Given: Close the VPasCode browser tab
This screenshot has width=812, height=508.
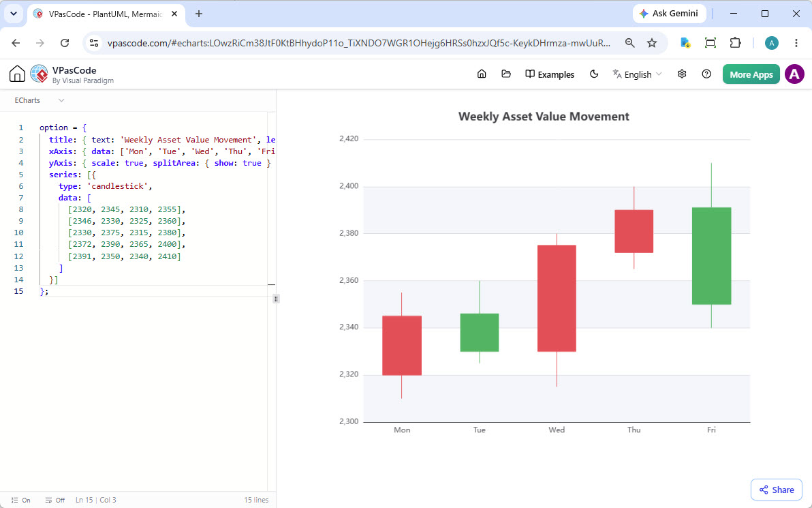Looking at the screenshot, I should point(174,14).
